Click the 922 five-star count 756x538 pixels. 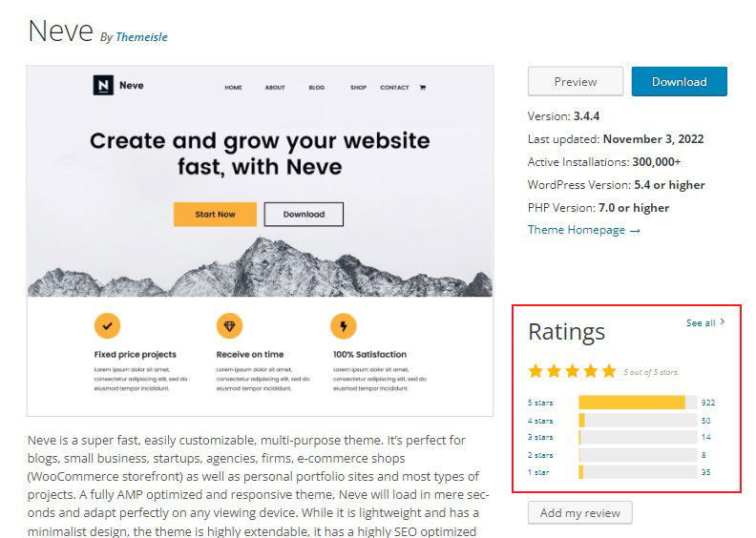[708, 403]
